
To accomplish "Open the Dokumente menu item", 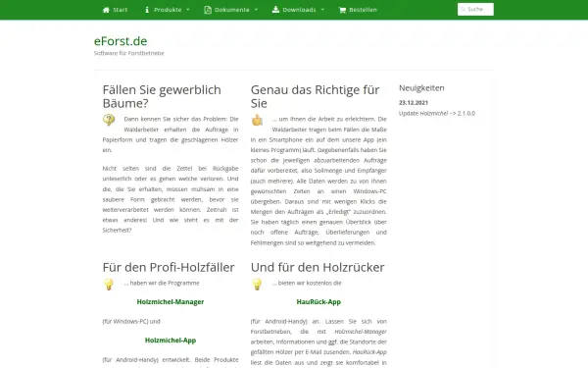I will [231, 10].
